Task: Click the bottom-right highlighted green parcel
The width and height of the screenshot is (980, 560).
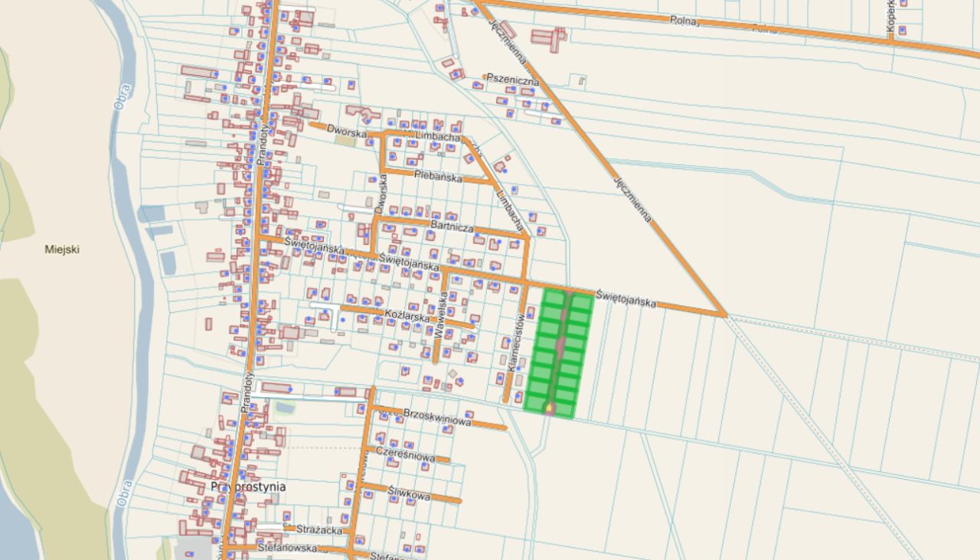Action: coord(564,411)
